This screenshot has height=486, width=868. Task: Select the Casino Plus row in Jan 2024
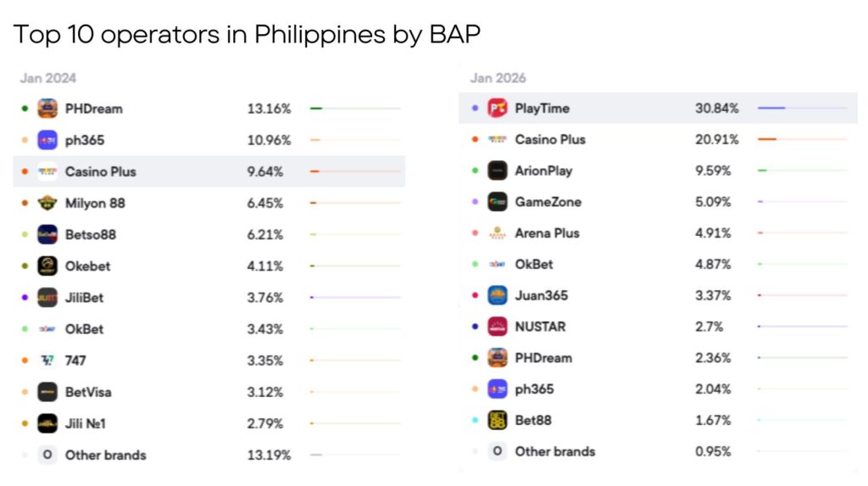(x=209, y=171)
